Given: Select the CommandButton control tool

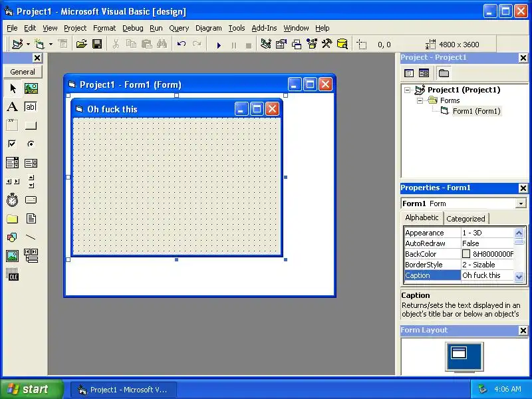Looking at the screenshot, I should (x=31, y=126).
